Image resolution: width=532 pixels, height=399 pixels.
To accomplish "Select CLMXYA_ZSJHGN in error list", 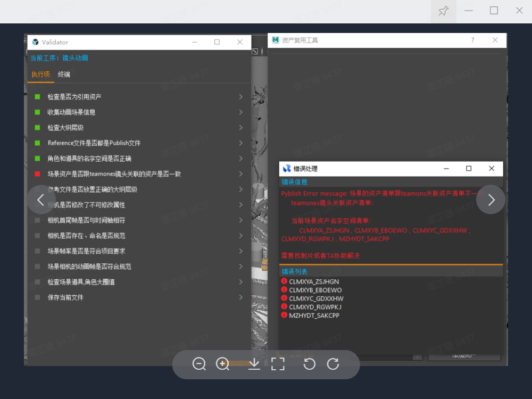I will pos(314,281).
